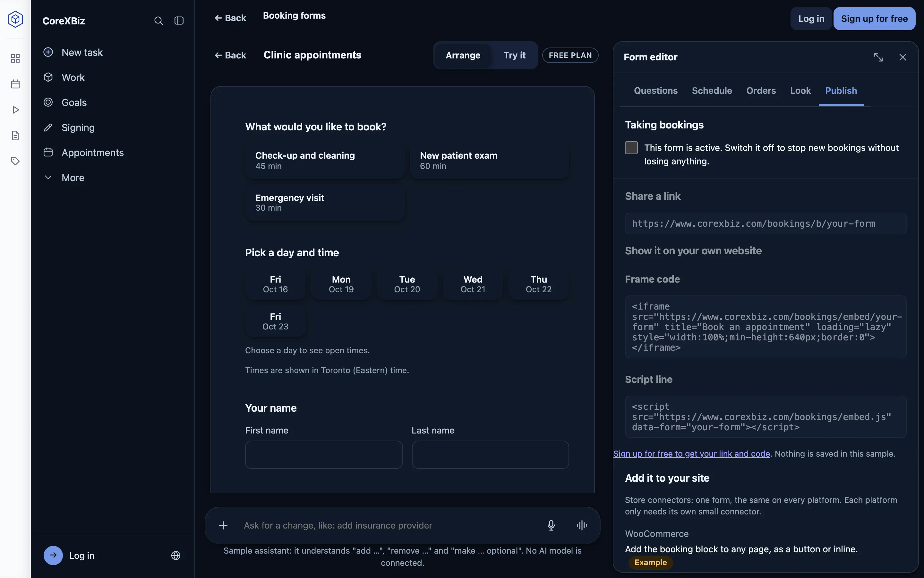Click the globe language icon
The width and height of the screenshot is (924, 578).
pyautogui.click(x=175, y=556)
